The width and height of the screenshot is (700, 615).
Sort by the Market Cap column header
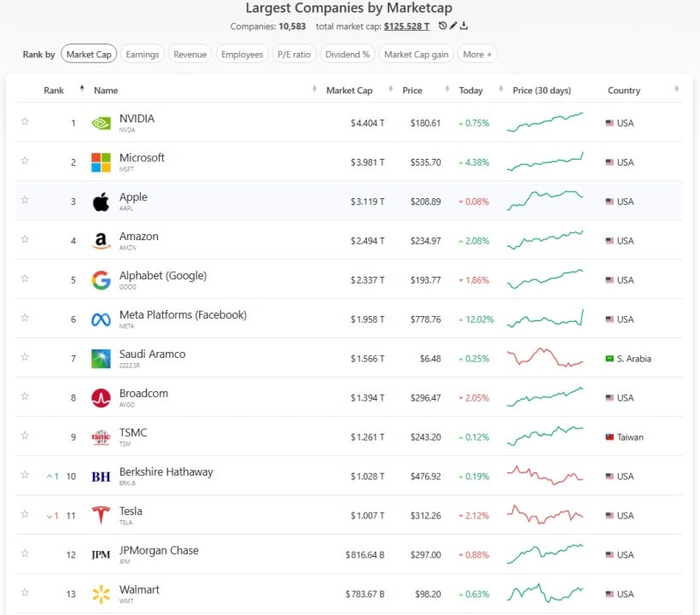(349, 91)
